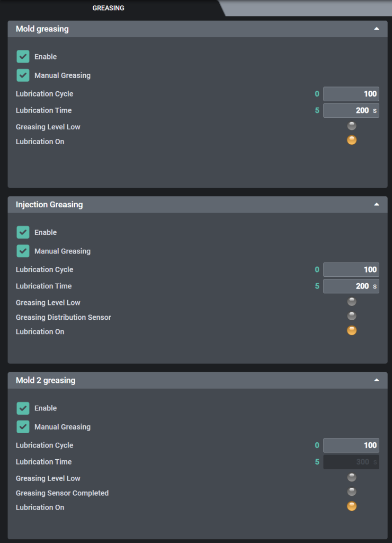Collapse the Mold greasing panel
392x543 pixels.
[x=377, y=29]
